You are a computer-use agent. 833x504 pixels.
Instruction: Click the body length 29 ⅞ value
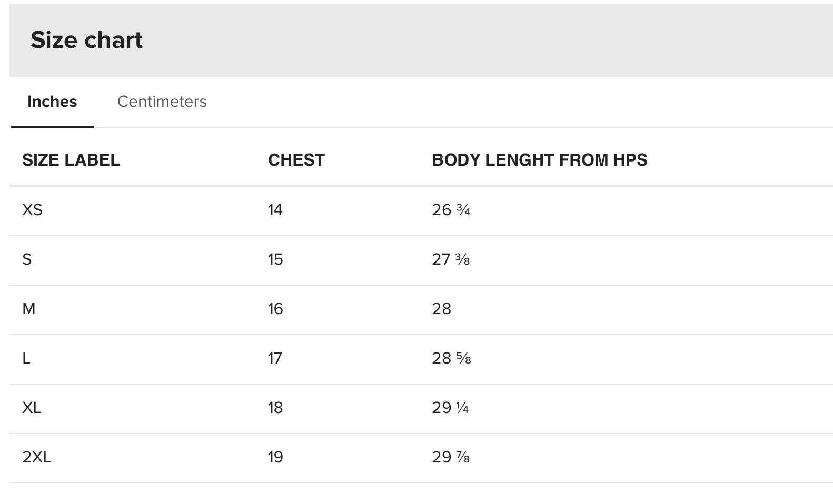click(x=451, y=457)
